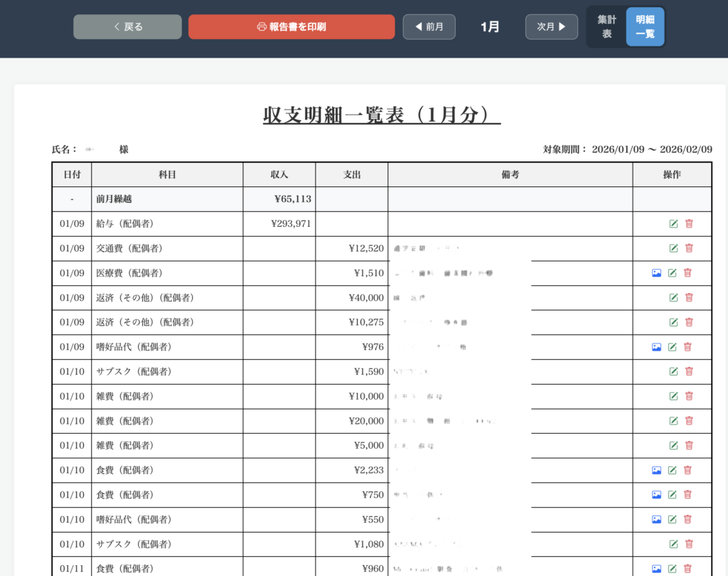This screenshot has width=728, height=576.
Task: Delete the 嗜好品代 ¥550 entry
Action: (x=687, y=520)
